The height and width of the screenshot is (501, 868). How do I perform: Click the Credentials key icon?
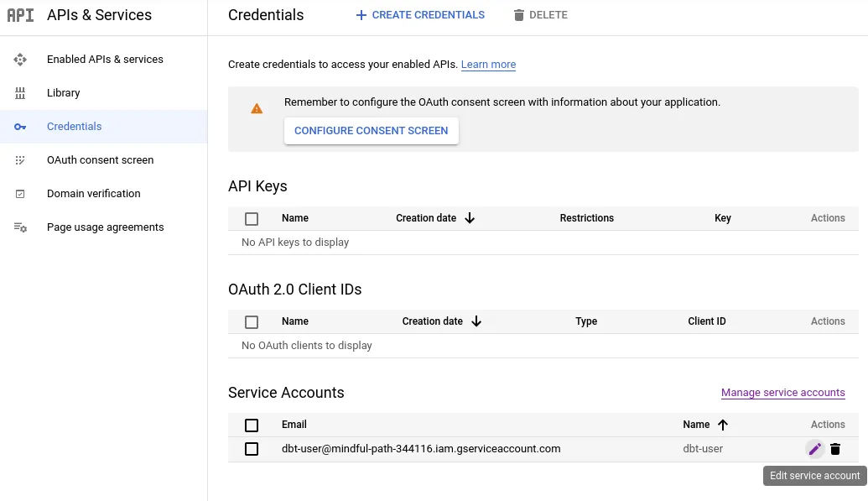tap(20, 127)
